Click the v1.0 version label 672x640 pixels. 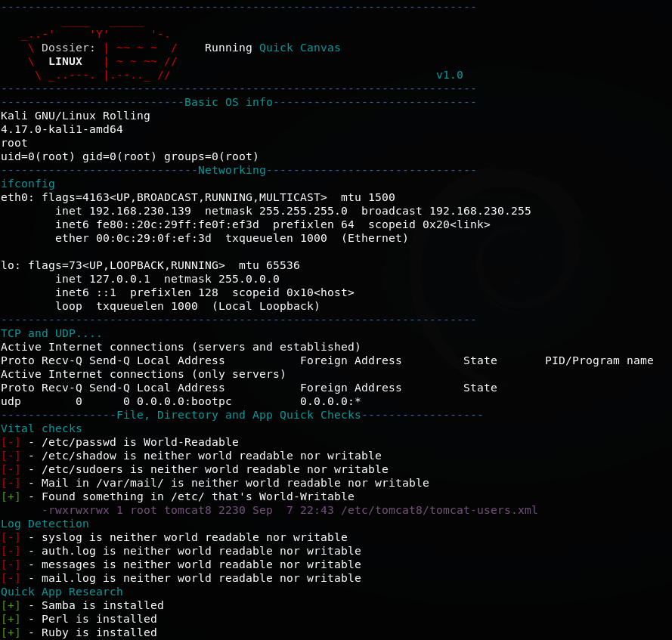point(450,75)
